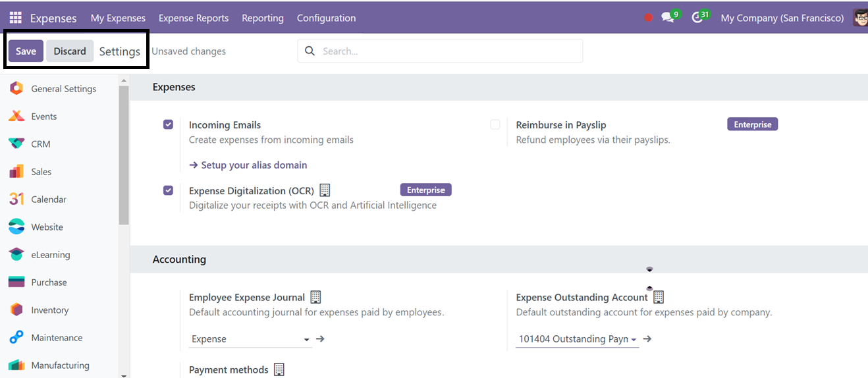Click Enterprise badge beside Expense Digitalization

(x=426, y=190)
